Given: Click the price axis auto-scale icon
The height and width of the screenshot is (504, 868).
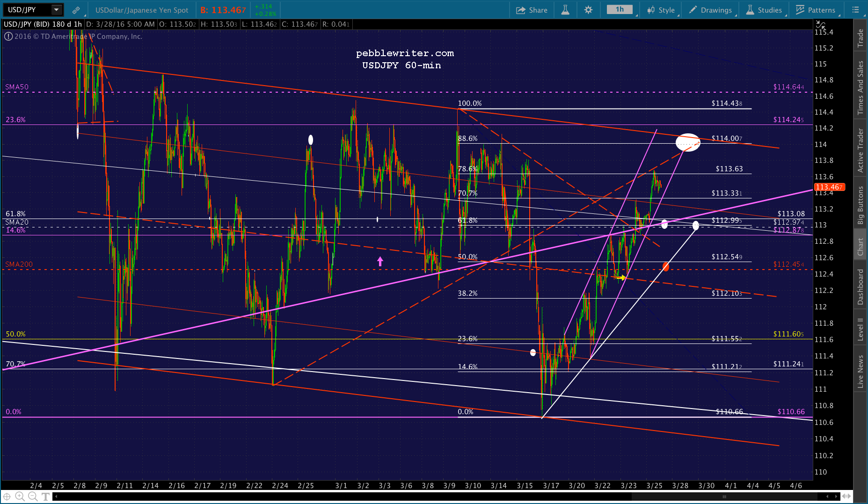Looking at the screenshot, I should pyautogui.click(x=820, y=24).
